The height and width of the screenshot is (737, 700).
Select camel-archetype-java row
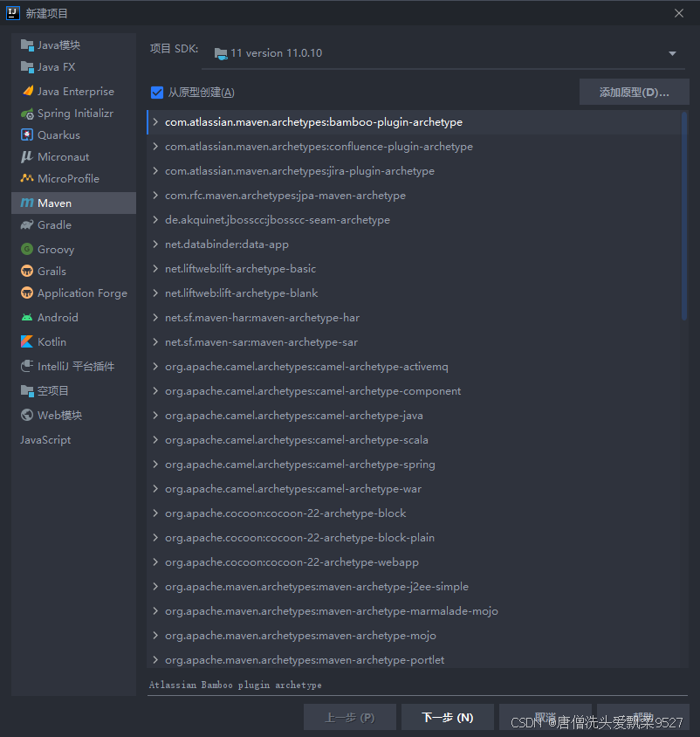414,415
